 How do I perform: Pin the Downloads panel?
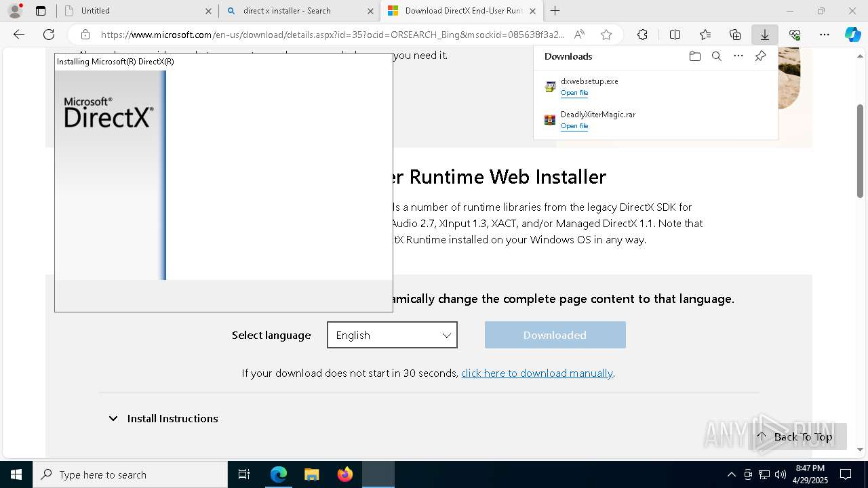coord(760,56)
